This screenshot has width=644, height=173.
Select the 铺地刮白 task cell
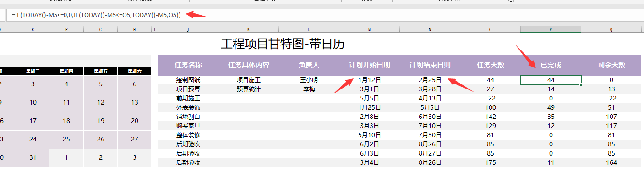click(x=188, y=117)
